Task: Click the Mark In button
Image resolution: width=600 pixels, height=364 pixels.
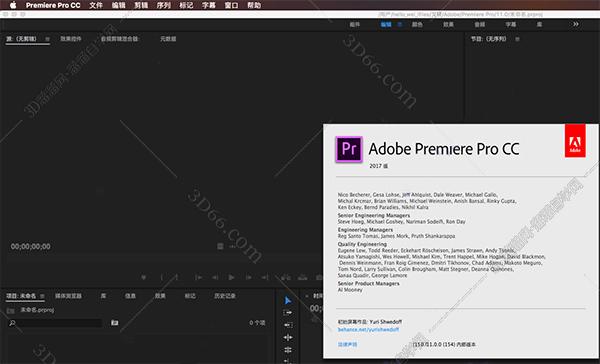Action: click(x=161, y=277)
